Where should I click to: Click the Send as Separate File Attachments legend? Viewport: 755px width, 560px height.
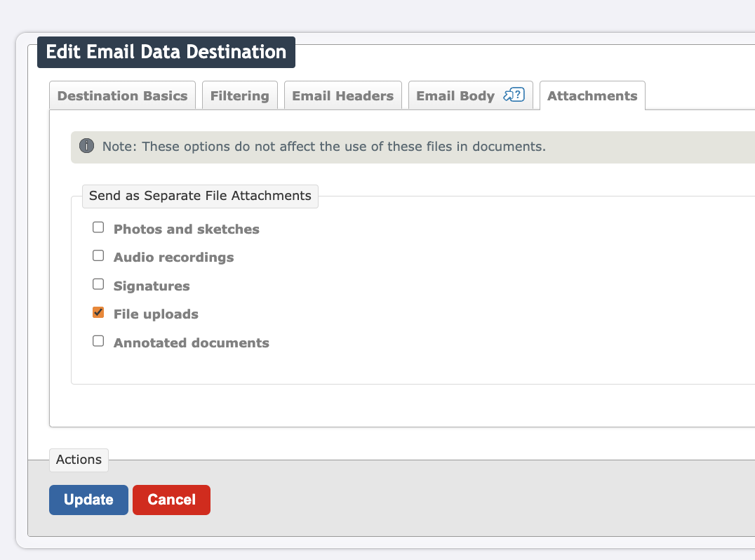[200, 196]
